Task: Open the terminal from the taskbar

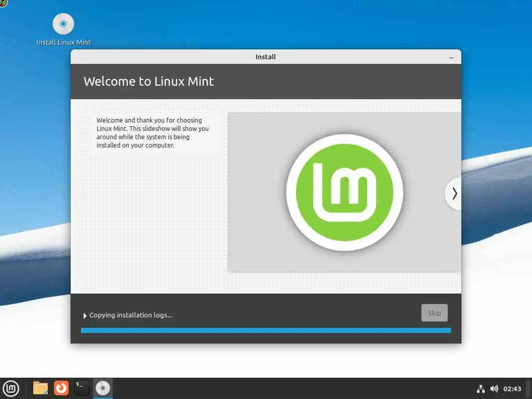Action: tap(82, 388)
